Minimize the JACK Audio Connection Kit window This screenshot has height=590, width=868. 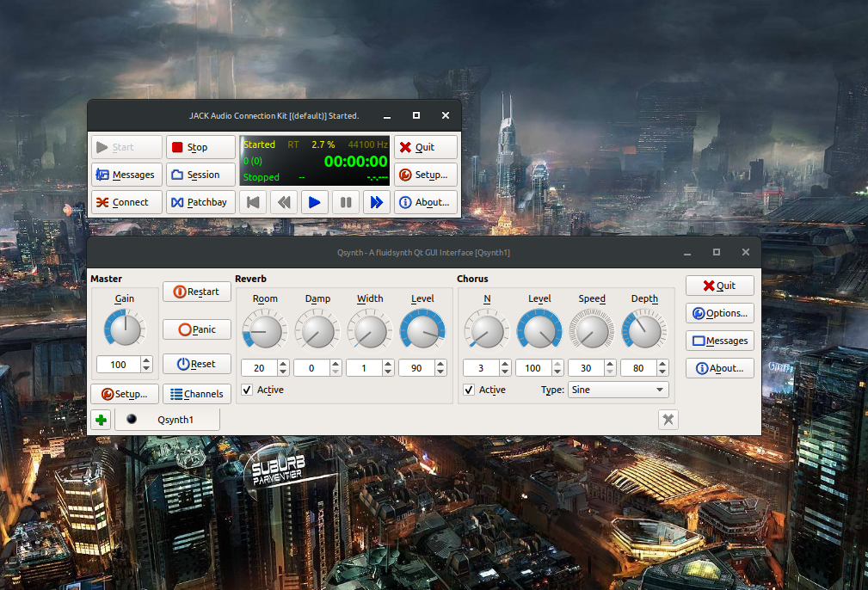387,115
